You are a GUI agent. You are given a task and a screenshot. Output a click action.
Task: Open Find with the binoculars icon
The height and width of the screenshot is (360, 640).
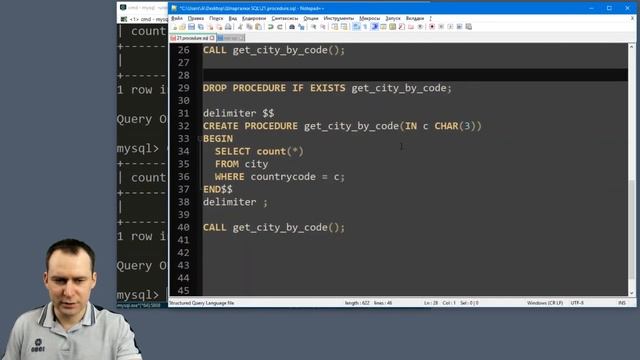pos(291,27)
